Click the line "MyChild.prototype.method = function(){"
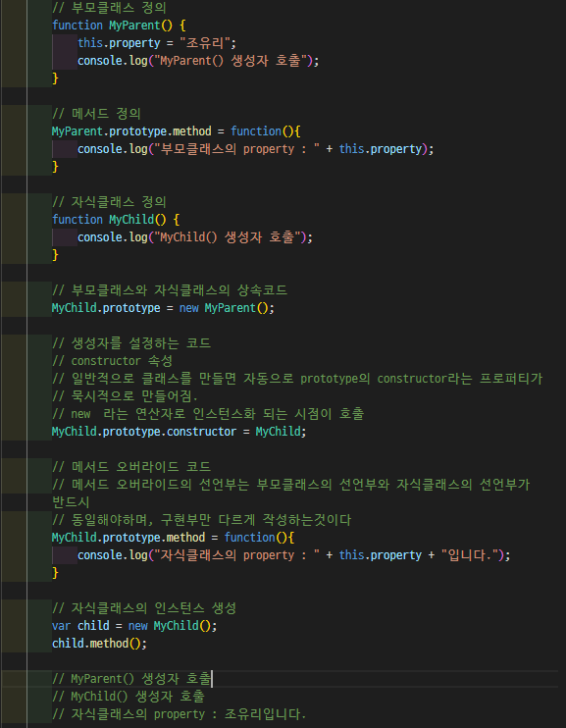The image size is (566, 728). click(x=173, y=538)
